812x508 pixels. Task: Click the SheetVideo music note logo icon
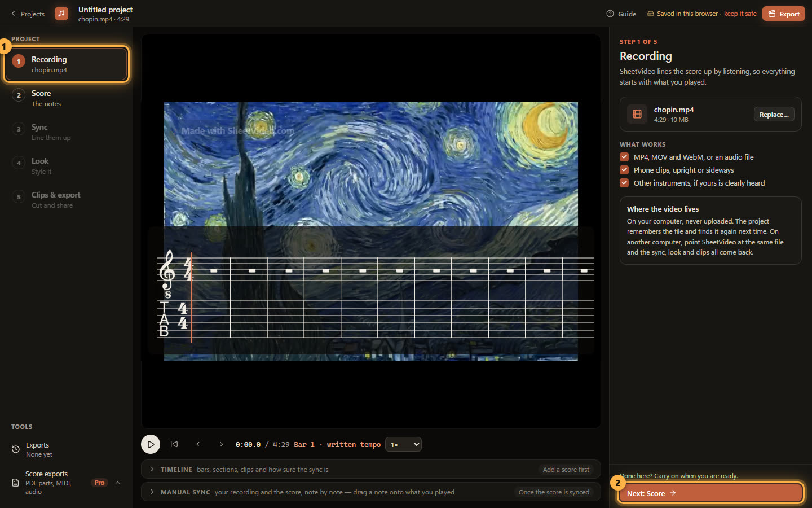[x=61, y=14]
